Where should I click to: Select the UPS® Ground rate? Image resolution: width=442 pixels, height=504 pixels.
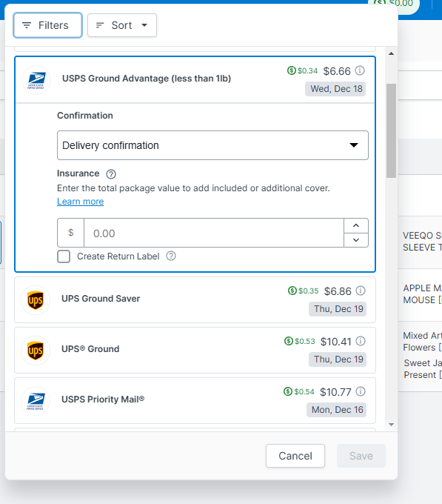pyautogui.click(x=195, y=351)
